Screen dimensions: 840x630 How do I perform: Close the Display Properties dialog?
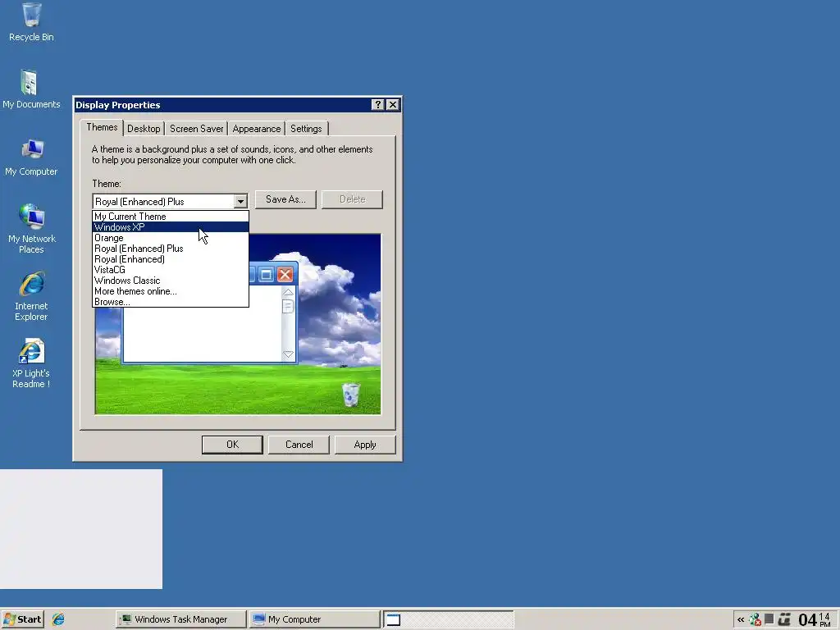click(393, 104)
